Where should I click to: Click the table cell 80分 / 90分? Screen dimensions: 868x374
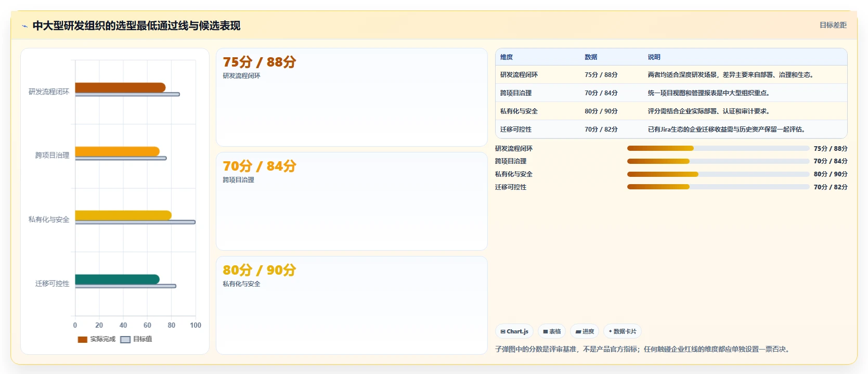click(601, 111)
